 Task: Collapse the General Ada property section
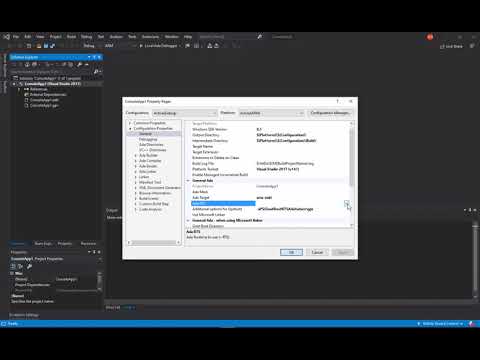[x=188, y=181]
